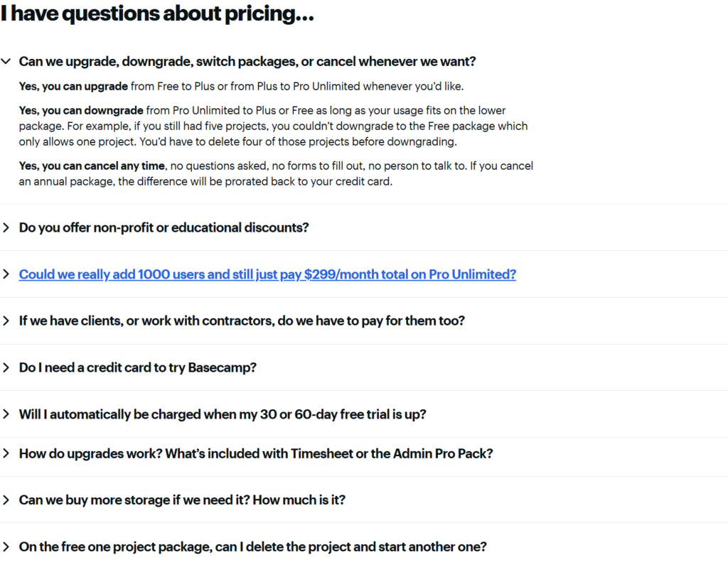
Task: Expand the Timesheet and Admin Pro Pack question
Action: 257,453
